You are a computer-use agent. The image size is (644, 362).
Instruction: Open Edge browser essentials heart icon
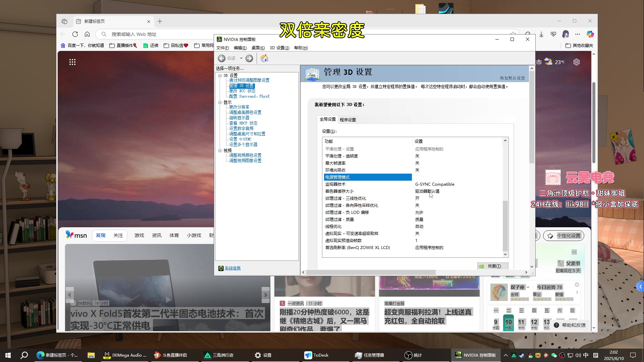553,34
